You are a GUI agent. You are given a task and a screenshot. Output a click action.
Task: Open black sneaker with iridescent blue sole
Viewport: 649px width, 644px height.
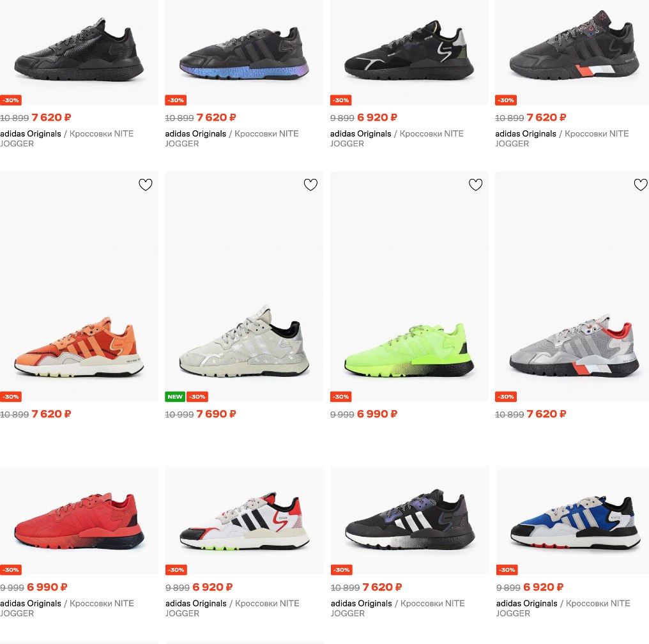pyautogui.click(x=244, y=52)
